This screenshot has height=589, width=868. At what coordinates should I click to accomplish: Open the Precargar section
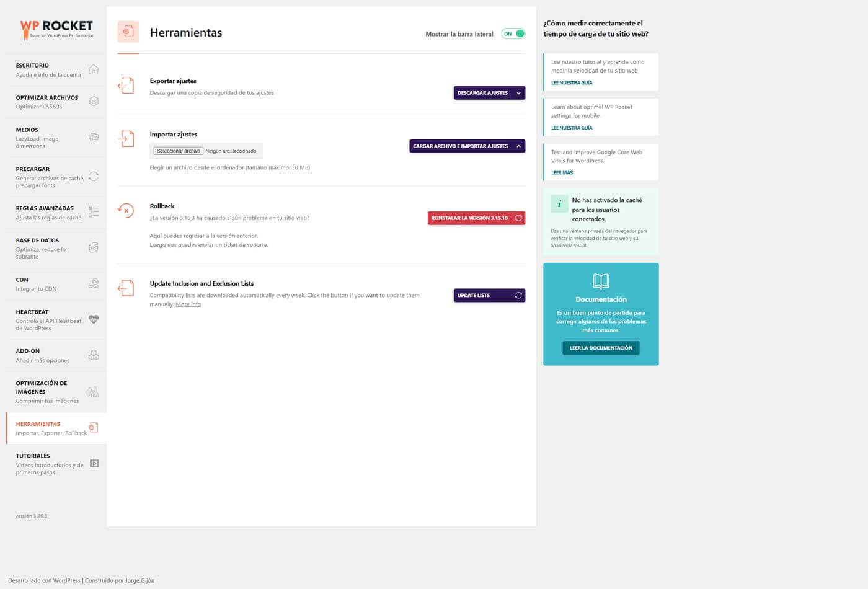[56, 177]
